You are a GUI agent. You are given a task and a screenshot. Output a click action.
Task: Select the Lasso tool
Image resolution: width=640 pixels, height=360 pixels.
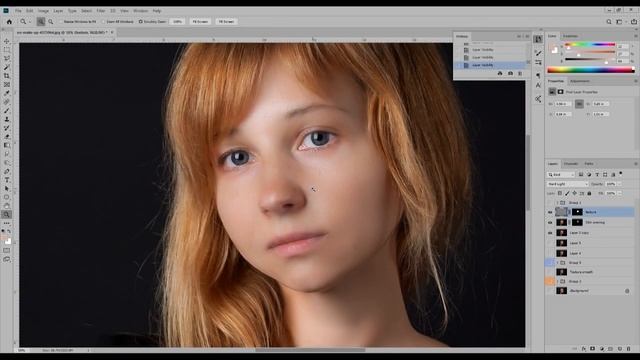7,58
